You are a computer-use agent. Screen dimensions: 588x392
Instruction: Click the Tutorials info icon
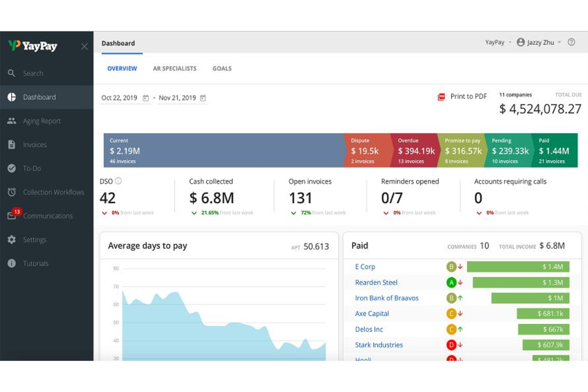12,263
